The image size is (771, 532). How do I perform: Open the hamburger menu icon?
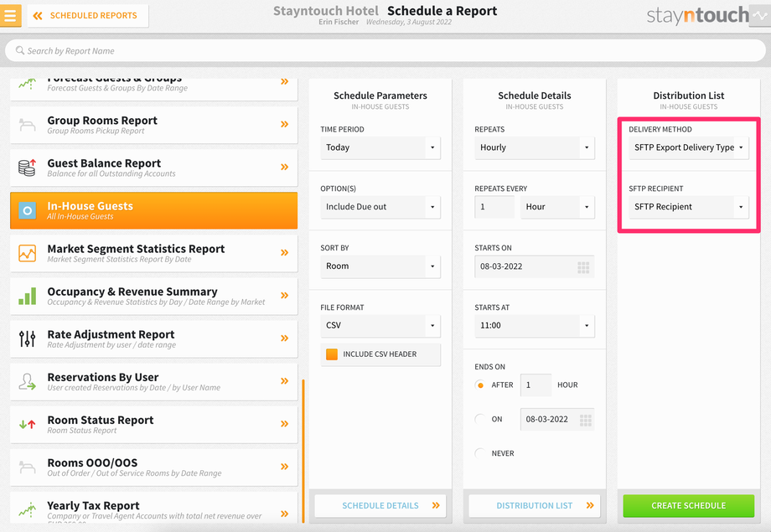click(10, 15)
